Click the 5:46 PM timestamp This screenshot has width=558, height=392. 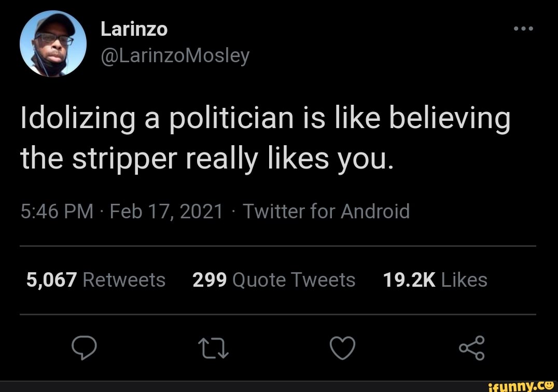pyautogui.click(x=57, y=212)
